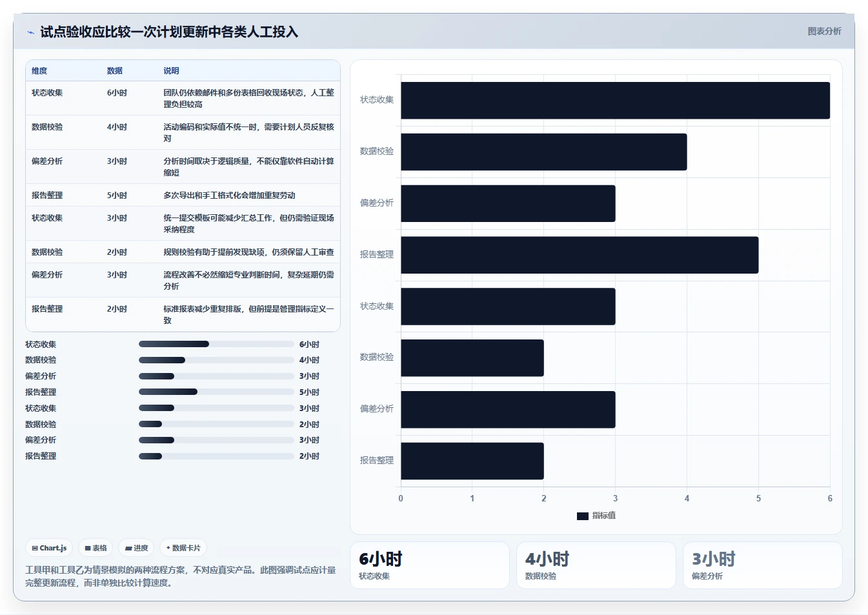Open the 6小时 状态收集 stat card
This screenshot has height=615, width=868.
(430, 565)
